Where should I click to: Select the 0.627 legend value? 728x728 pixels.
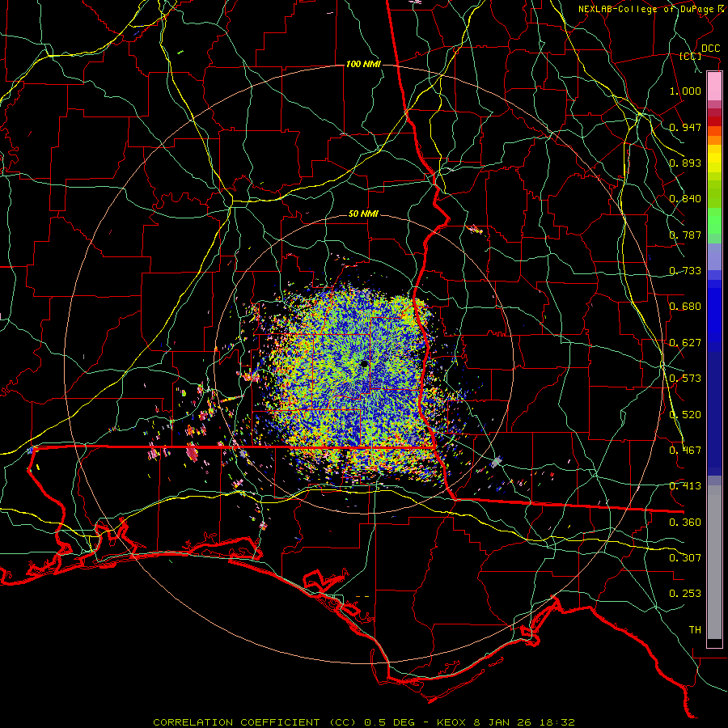click(x=685, y=343)
